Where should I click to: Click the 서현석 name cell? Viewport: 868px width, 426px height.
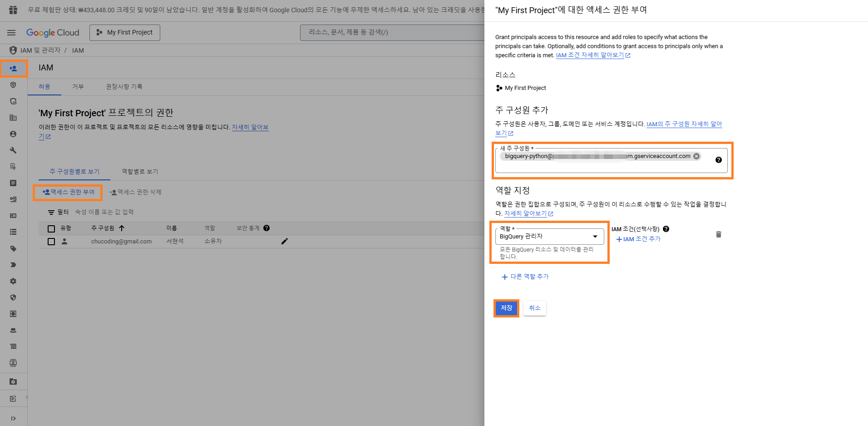tap(175, 242)
